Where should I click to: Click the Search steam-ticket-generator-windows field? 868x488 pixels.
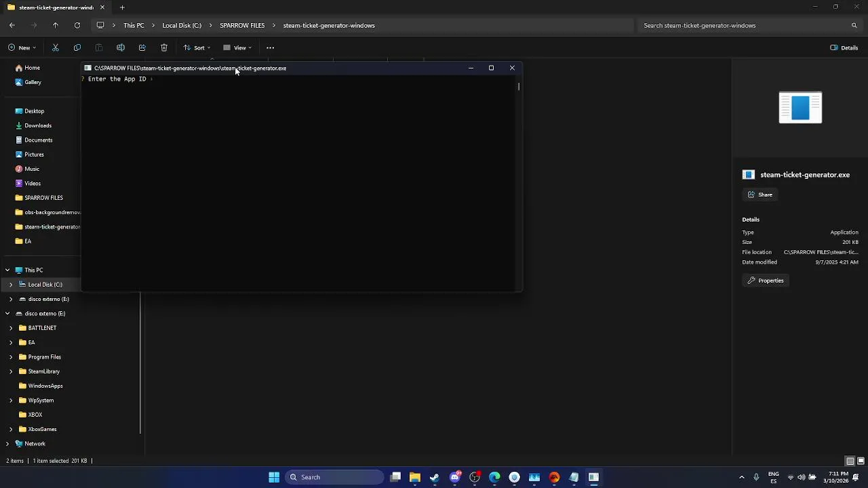[750, 25]
